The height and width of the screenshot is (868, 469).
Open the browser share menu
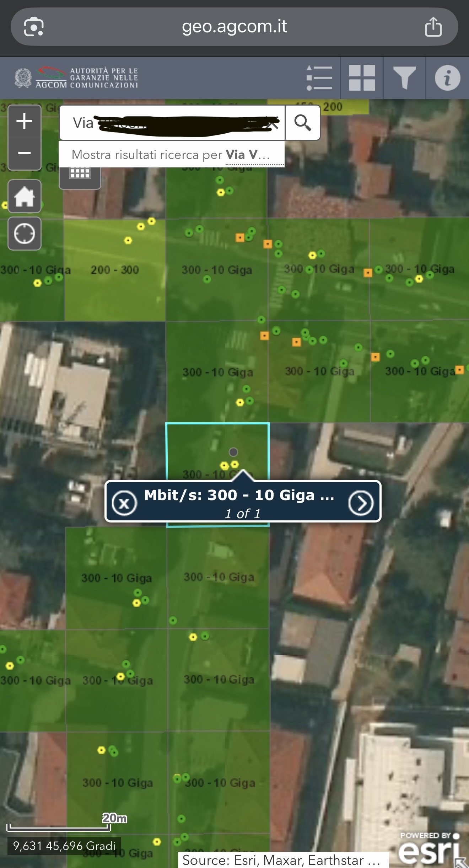(433, 27)
